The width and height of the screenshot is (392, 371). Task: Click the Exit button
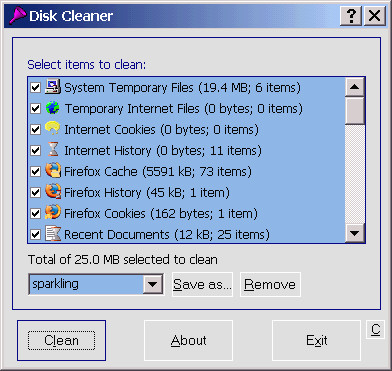point(316,340)
